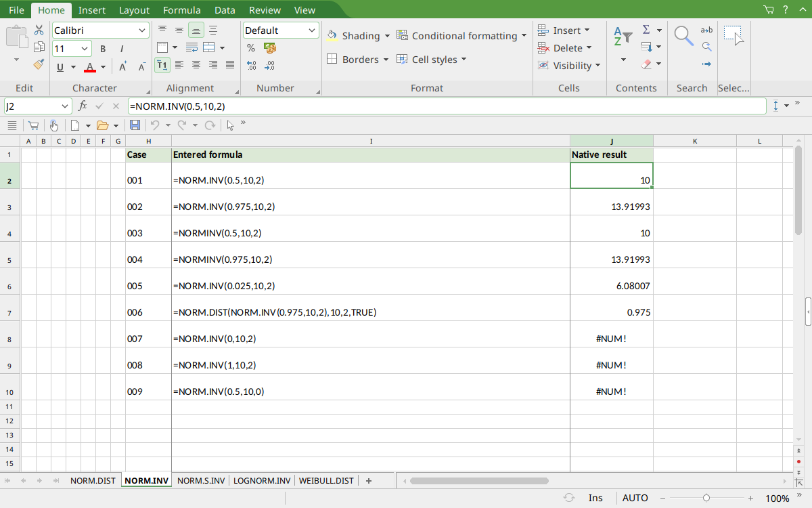
Task: Open the Default number format dropdown
Action: tap(312, 30)
